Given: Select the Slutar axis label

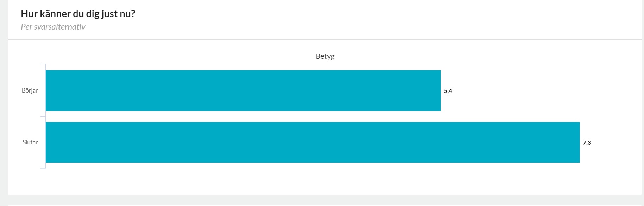Looking at the screenshot, I should tap(30, 142).
